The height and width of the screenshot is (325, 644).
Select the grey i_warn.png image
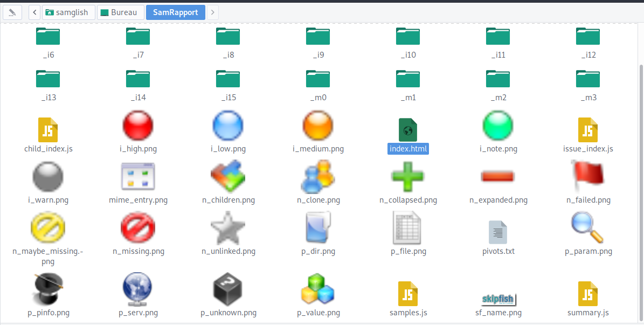(x=48, y=177)
